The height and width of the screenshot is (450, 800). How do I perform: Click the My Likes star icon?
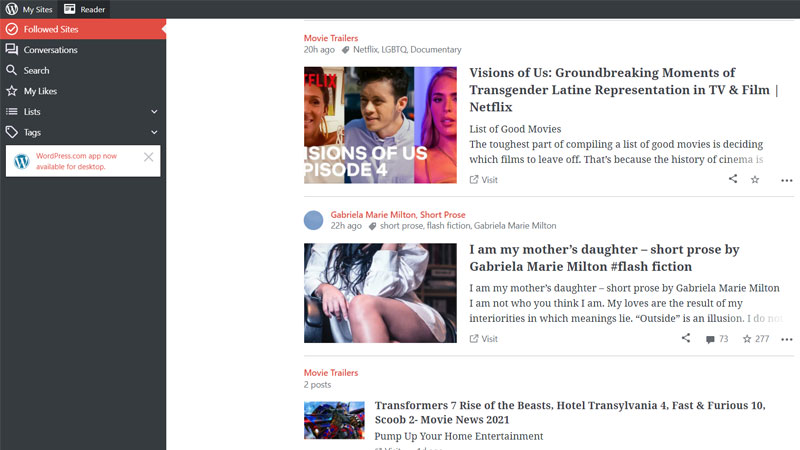(11, 91)
